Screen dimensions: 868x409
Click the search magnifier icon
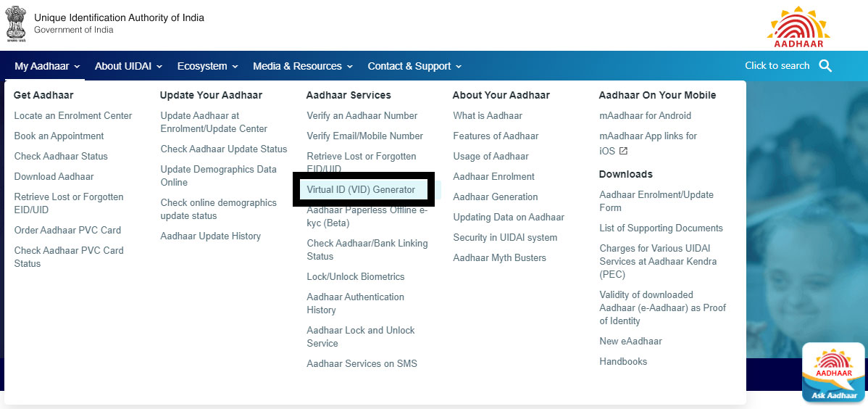click(x=825, y=66)
